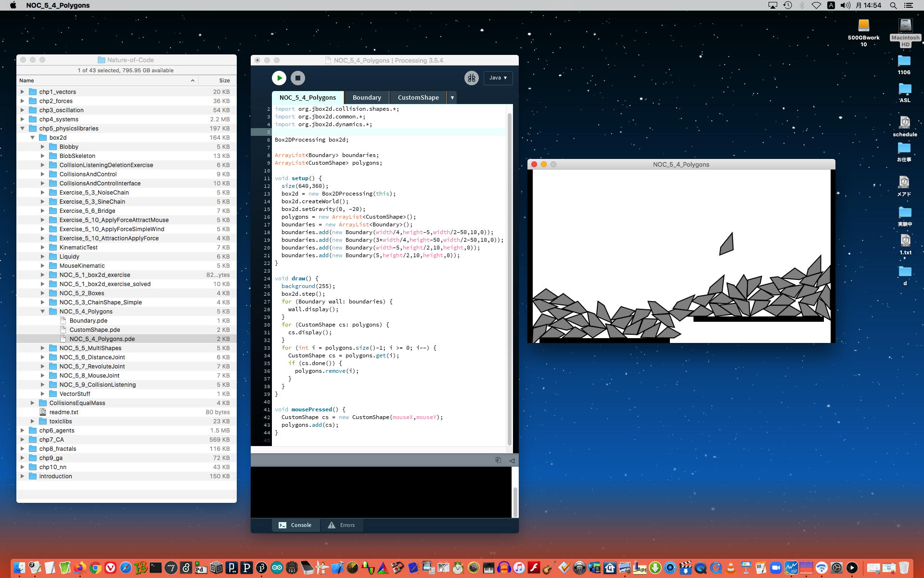Click the Debugger butterfly icon
924x578 pixels.
click(x=471, y=78)
